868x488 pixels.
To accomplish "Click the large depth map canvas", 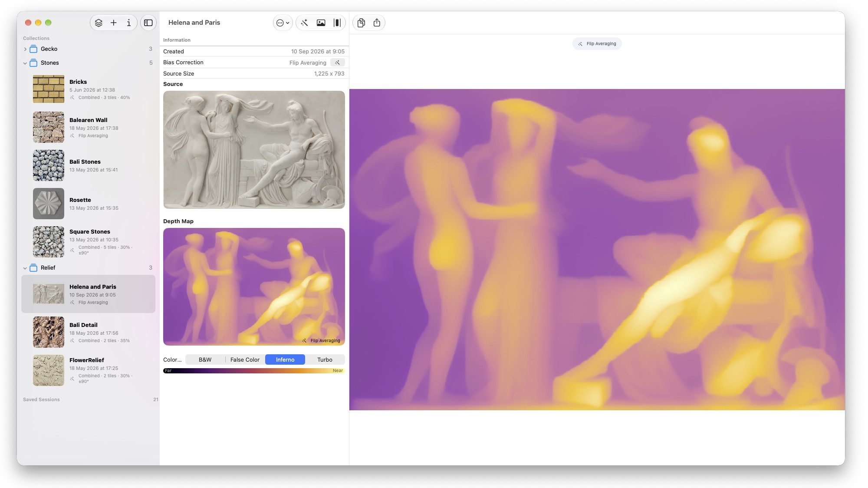I will click(x=597, y=250).
